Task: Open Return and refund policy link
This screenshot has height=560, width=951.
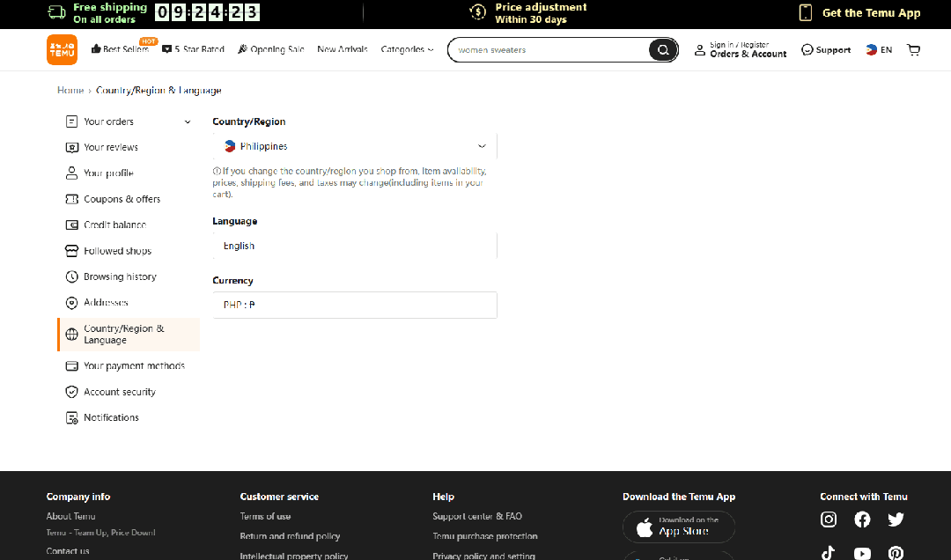Action: 290,536
